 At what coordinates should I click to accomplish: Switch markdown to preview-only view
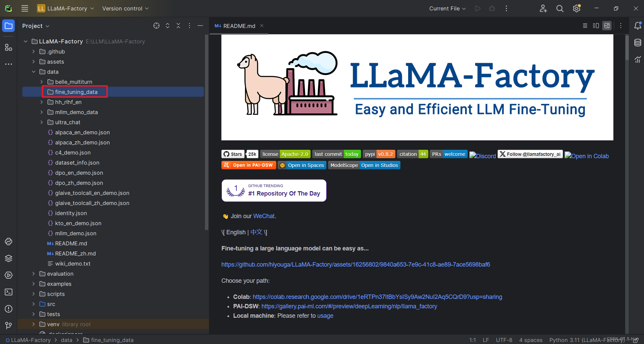coord(607,26)
